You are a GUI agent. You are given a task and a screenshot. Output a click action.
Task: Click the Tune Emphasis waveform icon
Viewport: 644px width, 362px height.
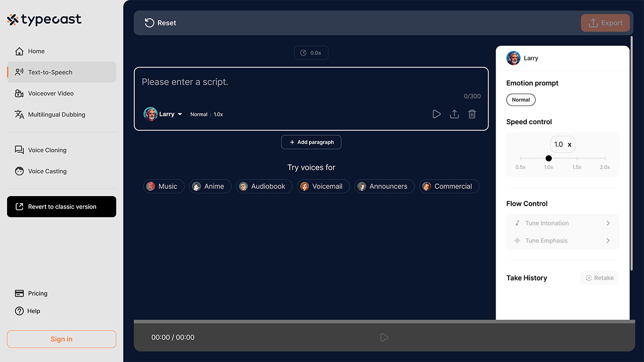(517, 241)
